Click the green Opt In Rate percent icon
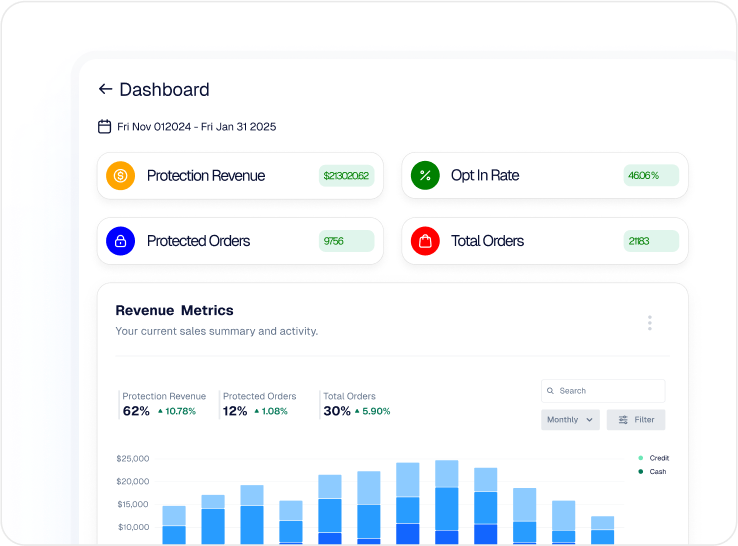Image resolution: width=738 pixels, height=546 pixels. click(x=425, y=176)
